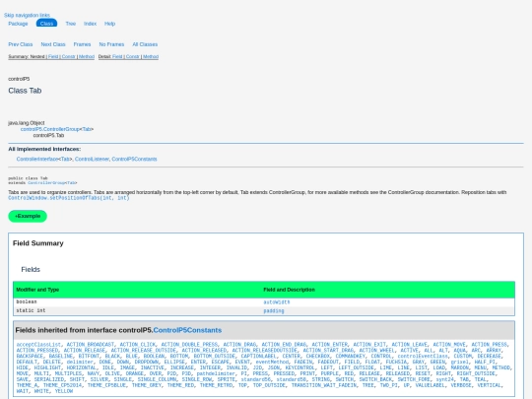Screen dimensions: 532x399
Task: Open the ACTION_LEAVE constant link
Action: [x=409, y=345]
